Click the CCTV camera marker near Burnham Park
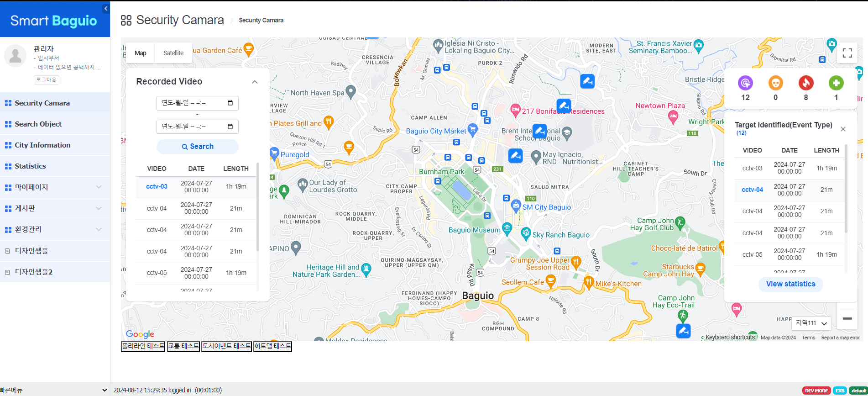868x396 pixels. [515, 156]
